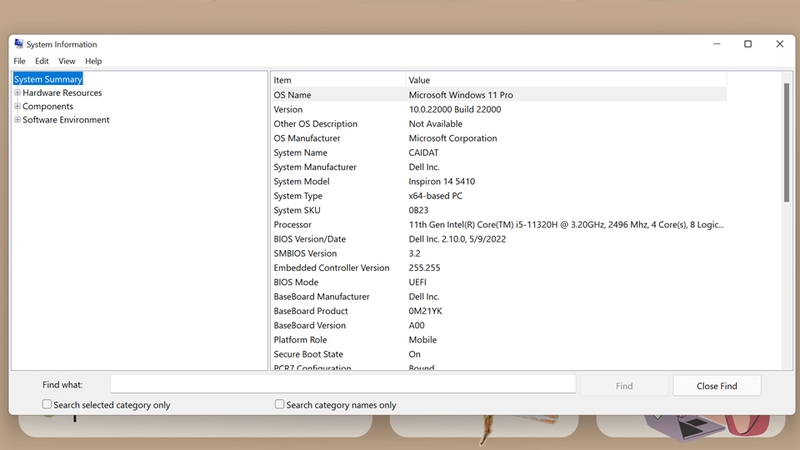Select the Processor row
The image size is (800, 450).
[499, 224]
